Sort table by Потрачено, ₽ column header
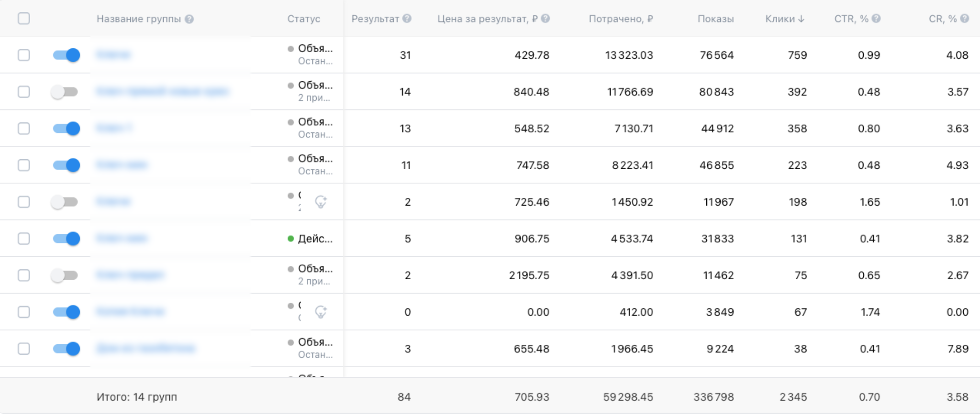This screenshot has width=980, height=416. coord(621,19)
